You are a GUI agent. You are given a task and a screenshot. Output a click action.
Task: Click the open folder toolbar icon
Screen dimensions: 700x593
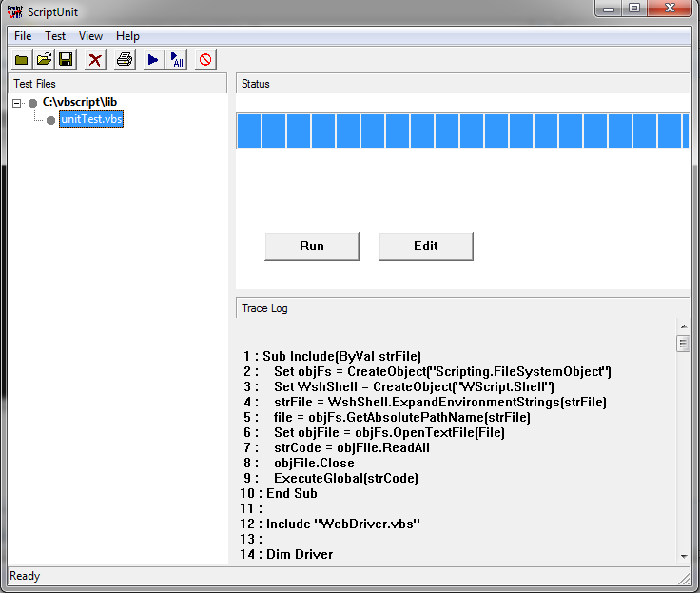click(44, 60)
